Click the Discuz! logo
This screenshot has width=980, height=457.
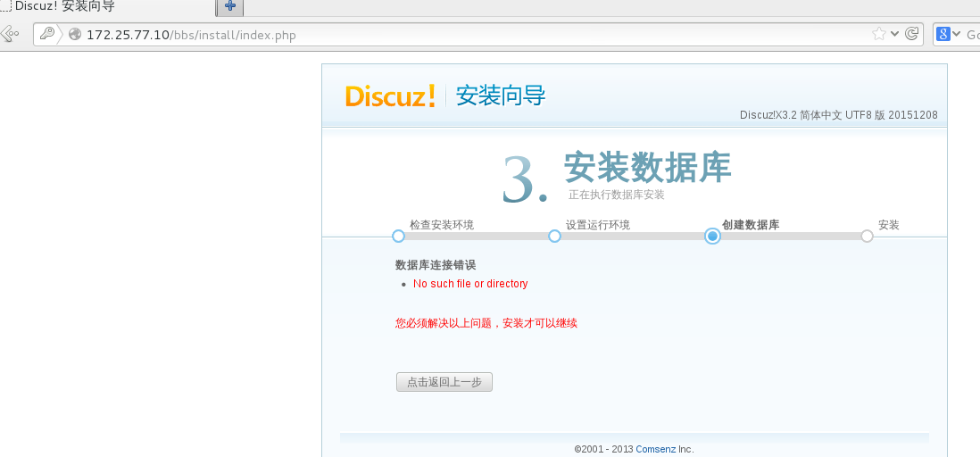pyautogui.click(x=390, y=96)
